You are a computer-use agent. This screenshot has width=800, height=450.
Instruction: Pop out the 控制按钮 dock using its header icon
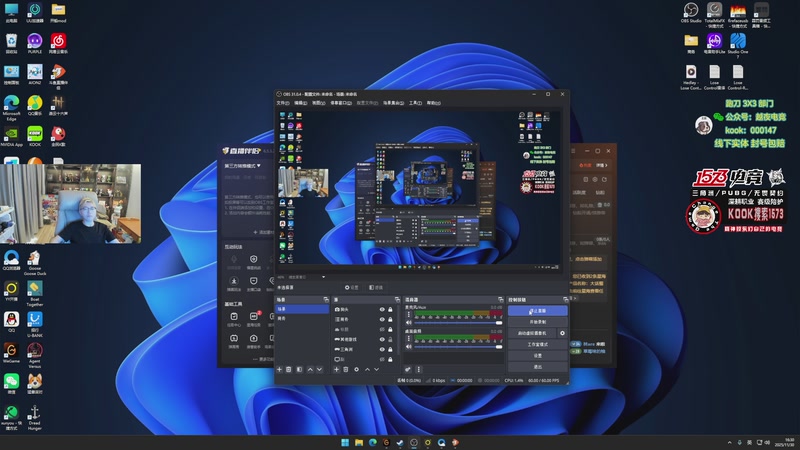(x=565, y=299)
